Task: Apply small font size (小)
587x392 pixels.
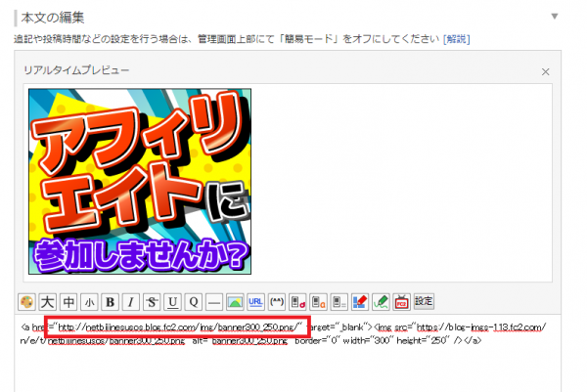Action: coord(89,300)
